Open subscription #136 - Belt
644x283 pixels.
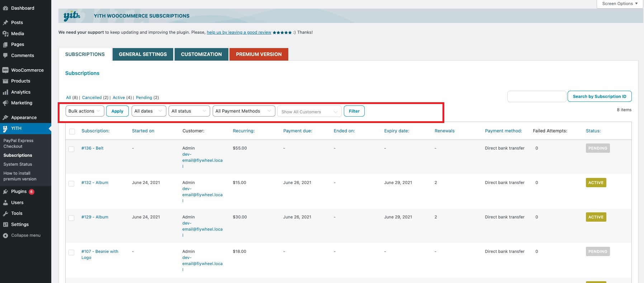[93, 148]
